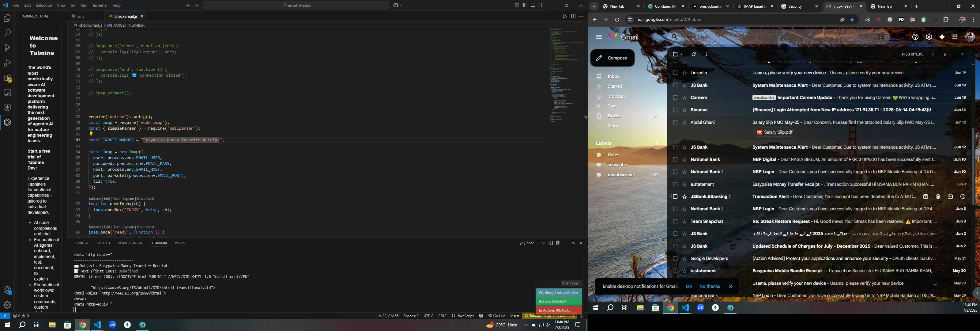Open the Selection menu in VS Code
The image size is (980, 331).
44,5
